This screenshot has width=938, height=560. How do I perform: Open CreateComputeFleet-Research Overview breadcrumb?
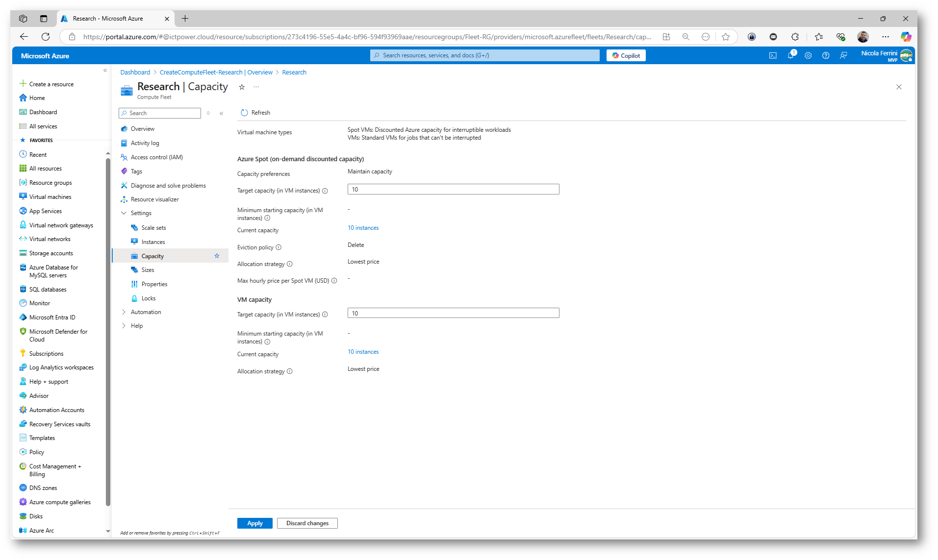tap(216, 73)
